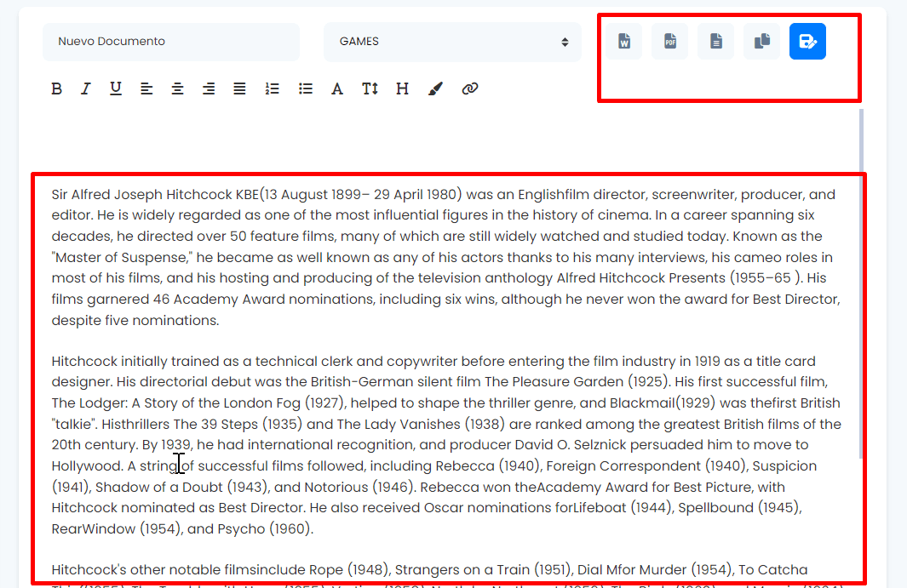Open the font family option
The image size is (907, 588).
[x=337, y=88]
